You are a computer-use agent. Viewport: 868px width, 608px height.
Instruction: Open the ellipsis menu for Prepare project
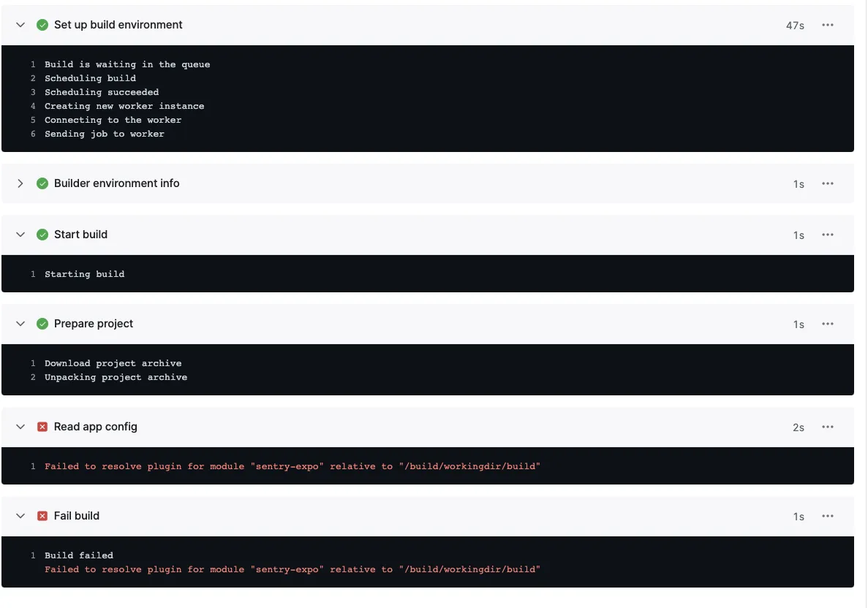pyautogui.click(x=828, y=324)
